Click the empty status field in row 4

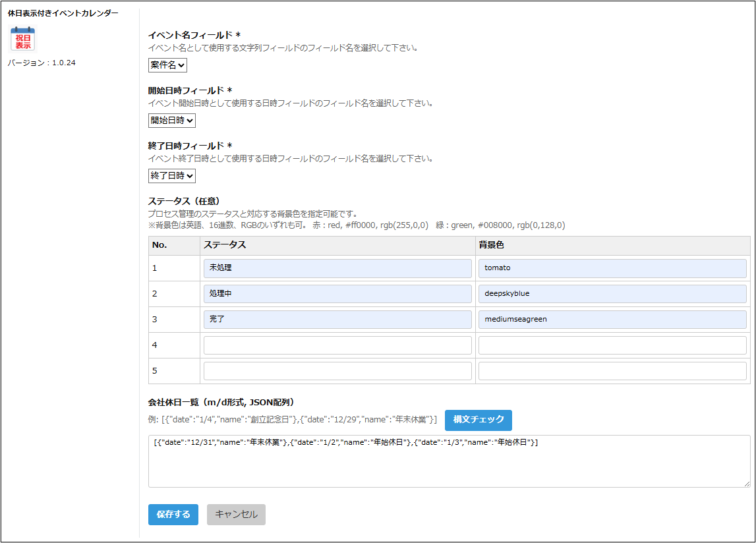tap(337, 345)
